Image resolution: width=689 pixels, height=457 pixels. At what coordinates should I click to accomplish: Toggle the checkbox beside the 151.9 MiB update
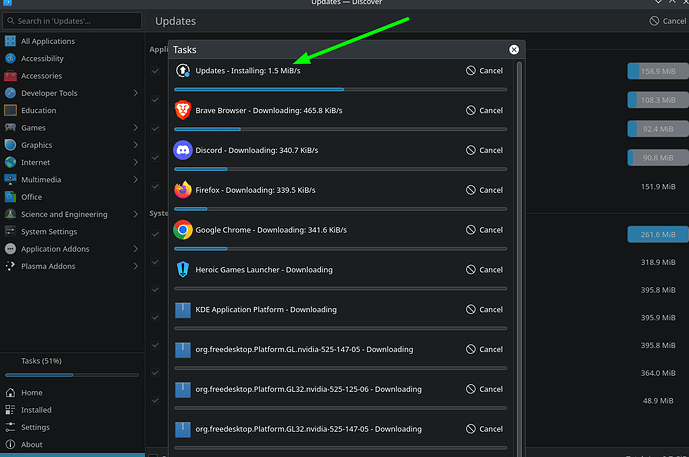pyautogui.click(x=155, y=186)
